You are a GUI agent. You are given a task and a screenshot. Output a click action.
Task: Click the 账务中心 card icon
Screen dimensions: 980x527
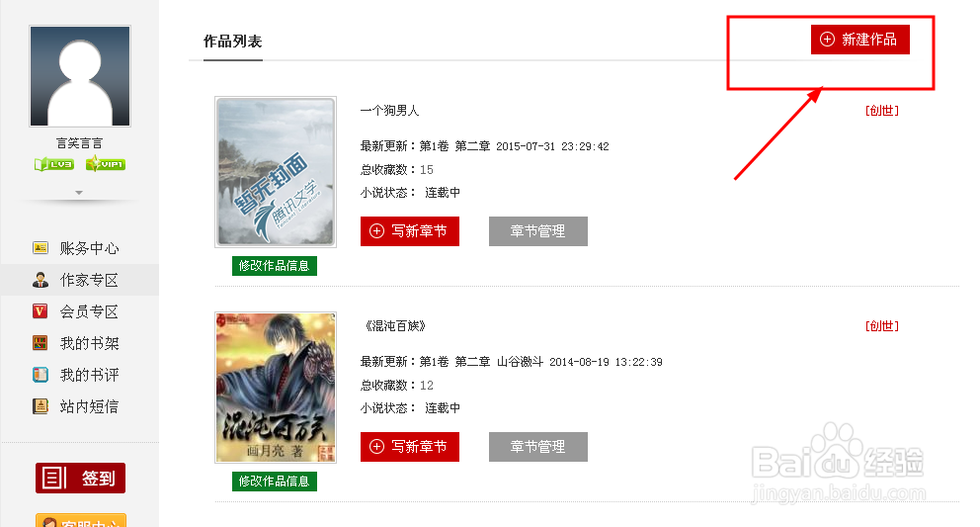pos(40,248)
